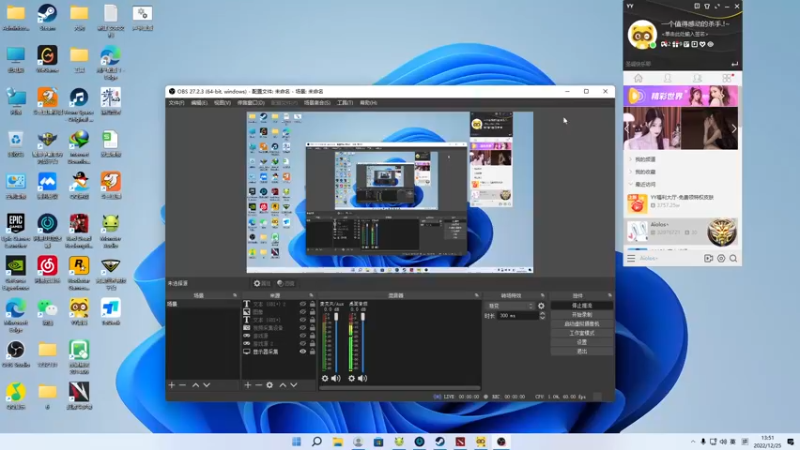
Task: Click YY search magnifier icon at bottom
Action: click(733, 259)
